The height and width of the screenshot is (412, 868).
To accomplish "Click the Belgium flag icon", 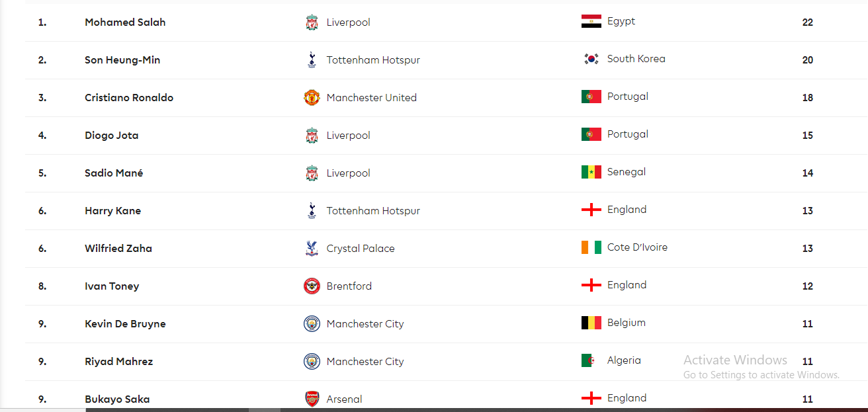I will coord(591,323).
